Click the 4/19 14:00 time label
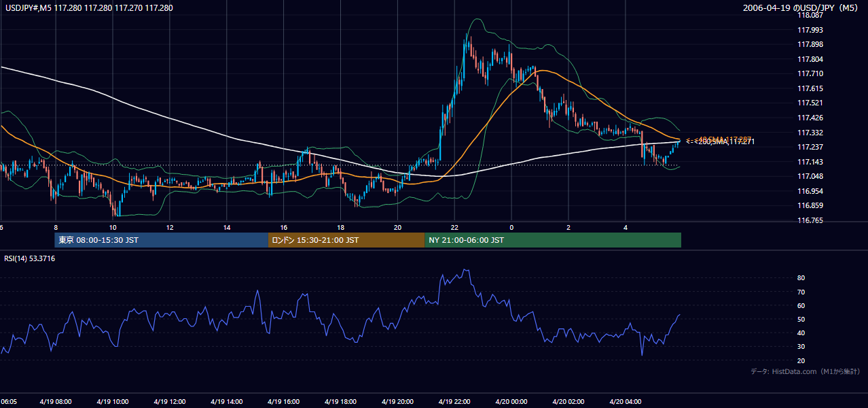This screenshot has width=868, height=408. coord(227,401)
